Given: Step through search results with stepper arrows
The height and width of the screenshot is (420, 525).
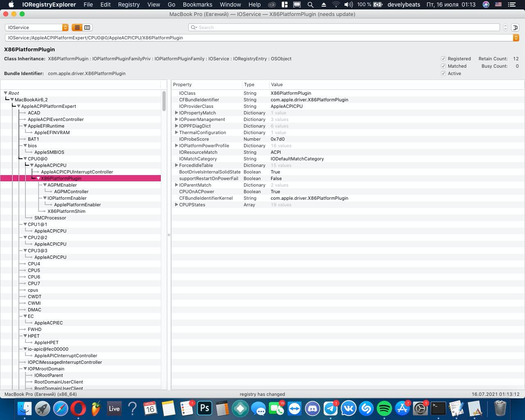Looking at the screenshot, I should (x=505, y=27).
